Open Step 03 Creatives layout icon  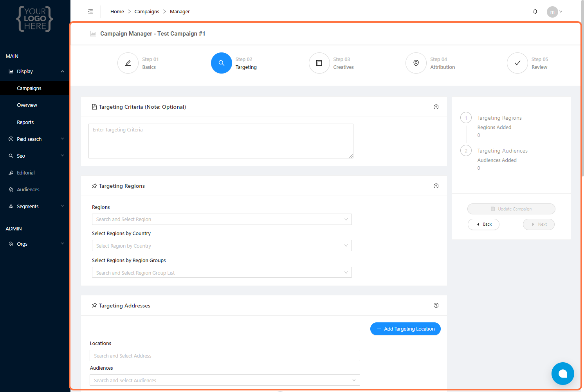click(319, 63)
